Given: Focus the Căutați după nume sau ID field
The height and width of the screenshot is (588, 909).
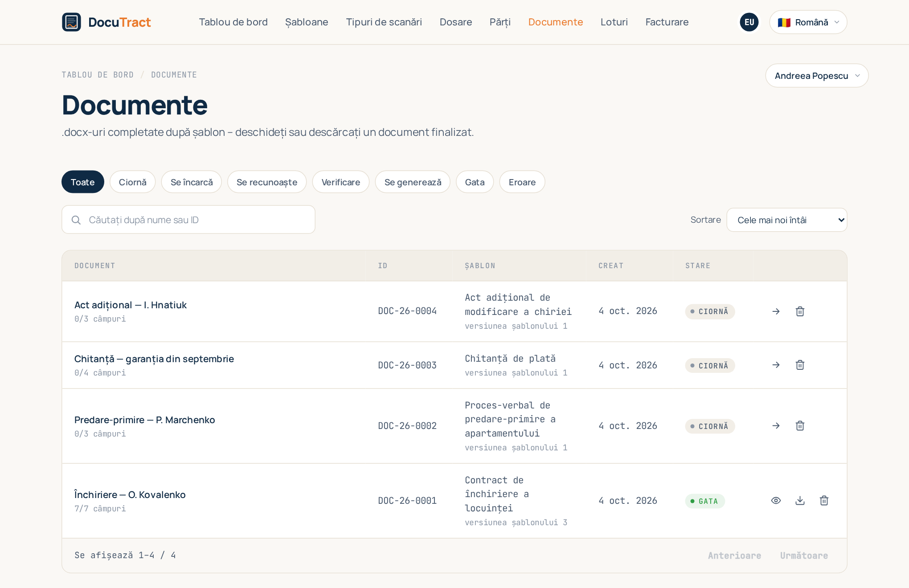Looking at the screenshot, I should pyautogui.click(x=188, y=220).
